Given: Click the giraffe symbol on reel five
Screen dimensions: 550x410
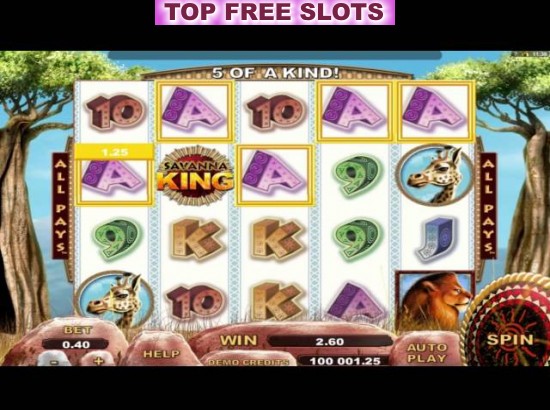Looking at the screenshot, I should click(x=435, y=175).
